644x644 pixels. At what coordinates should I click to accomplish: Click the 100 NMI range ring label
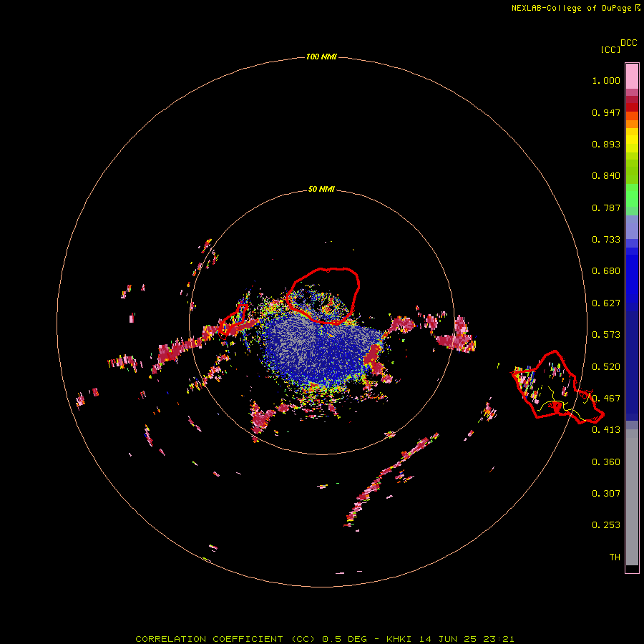(321, 57)
